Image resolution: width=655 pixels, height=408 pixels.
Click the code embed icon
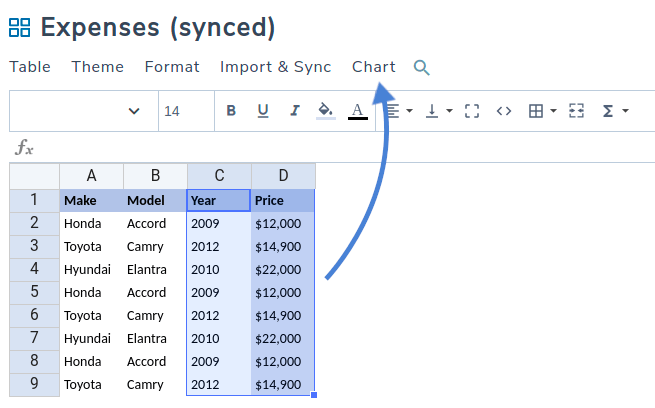pyautogui.click(x=504, y=111)
